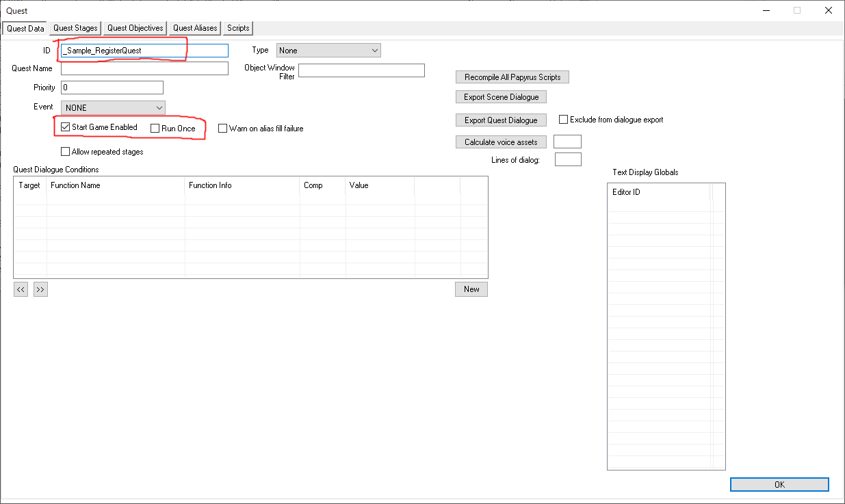Click the Comp column header
Image resolution: width=845 pixels, height=504 pixels.
(322, 185)
